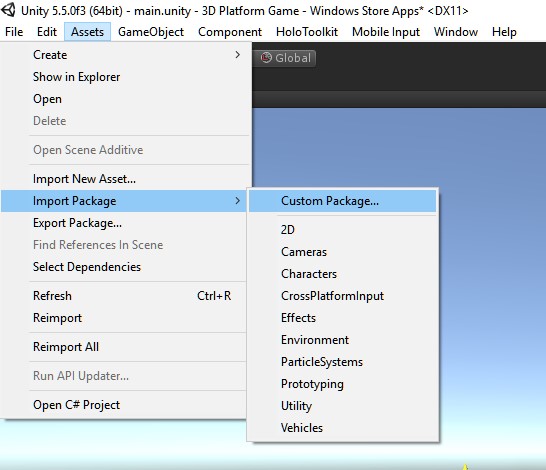Import the Environment package
546x470 pixels.
tap(343, 340)
